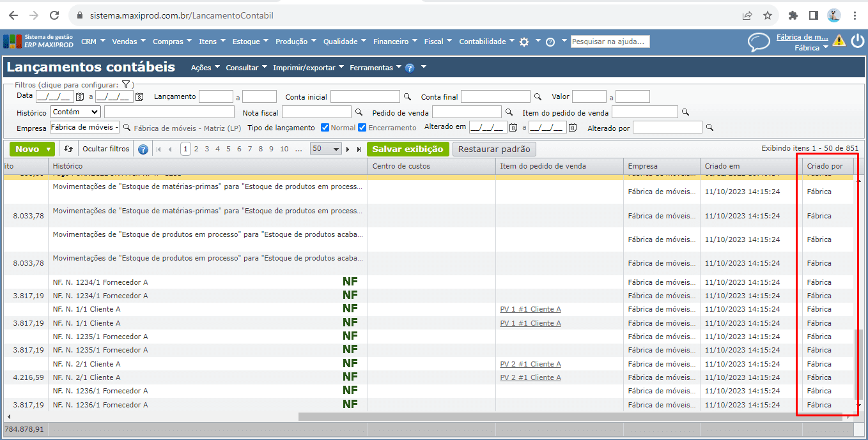The height and width of the screenshot is (440, 868).
Task: Open the PV 1 #1 Cliente A link
Action: [530, 309]
